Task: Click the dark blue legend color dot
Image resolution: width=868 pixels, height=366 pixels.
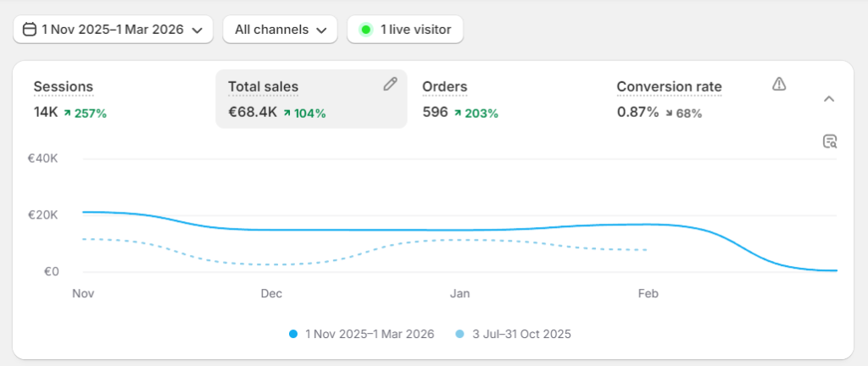Action: pyautogui.click(x=293, y=334)
